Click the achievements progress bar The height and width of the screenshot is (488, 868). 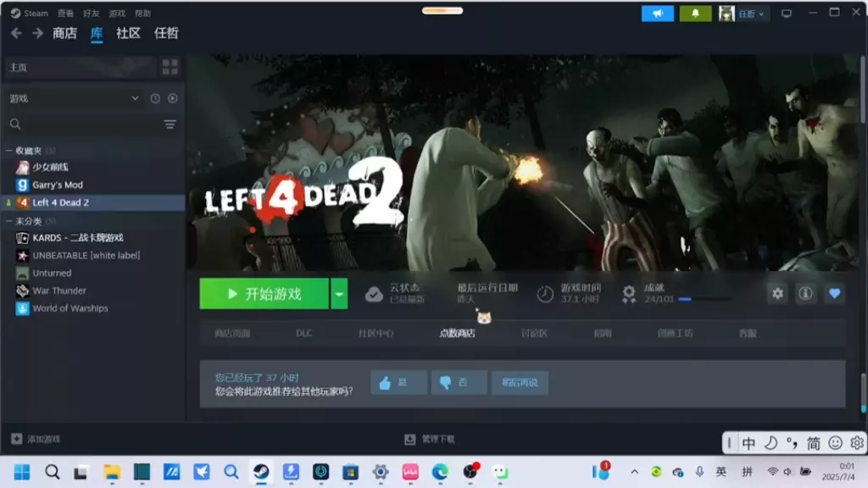click(x=704, y=299)
